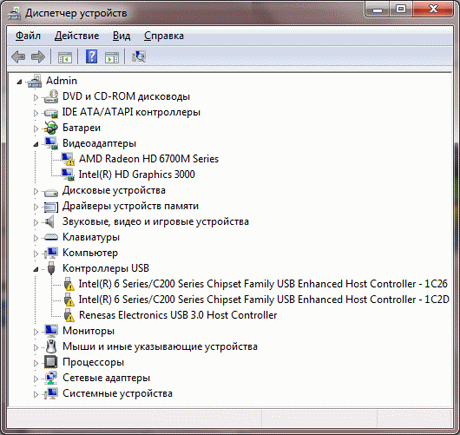Select the Admin root computer node
The image size is (460, 435).
(x=61, y=81)
